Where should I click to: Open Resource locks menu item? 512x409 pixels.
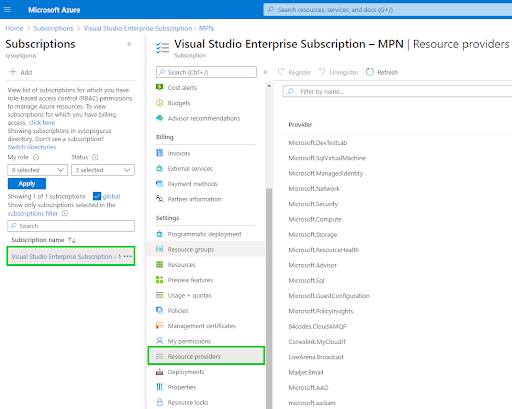pyautogui.click(x=188, y=402)
